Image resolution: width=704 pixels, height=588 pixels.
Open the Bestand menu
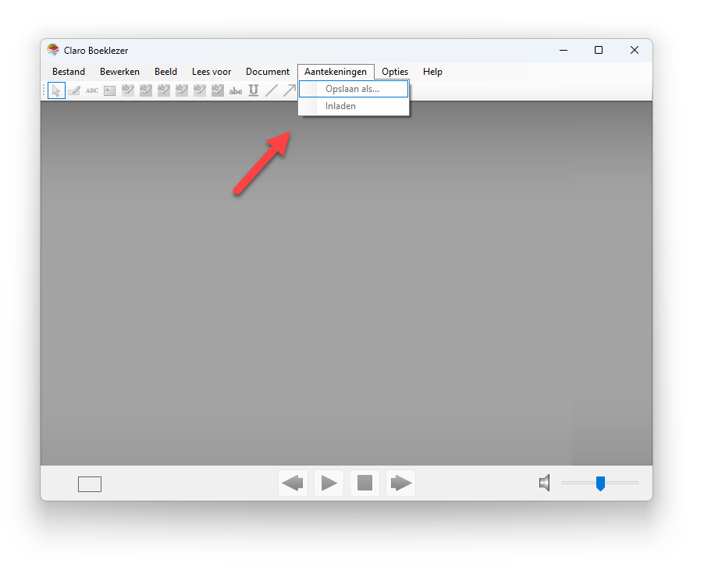click(x=69, y=72)
